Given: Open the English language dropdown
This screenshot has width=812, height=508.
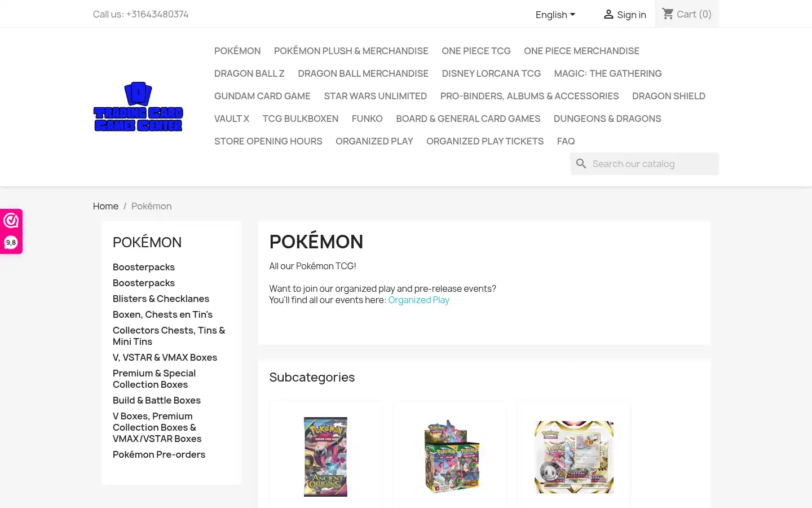Looking at the screenshot, I should pos(555,15).
